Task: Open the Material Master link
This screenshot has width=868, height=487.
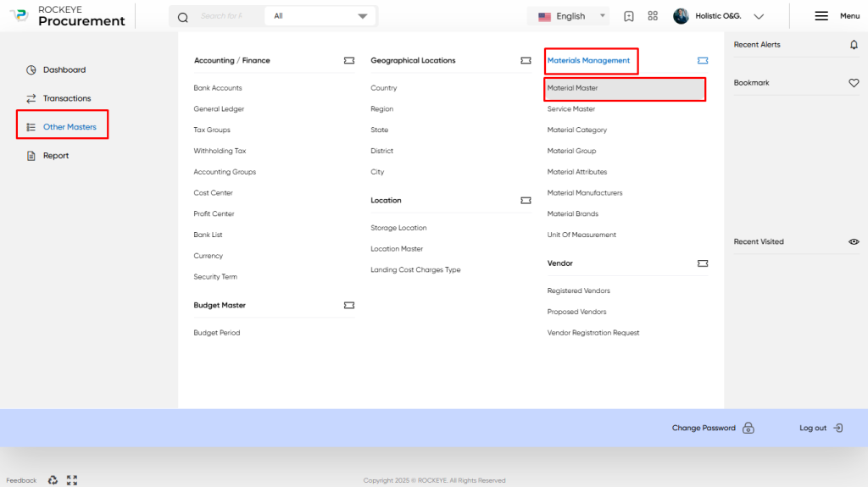Action: [572, 88]
